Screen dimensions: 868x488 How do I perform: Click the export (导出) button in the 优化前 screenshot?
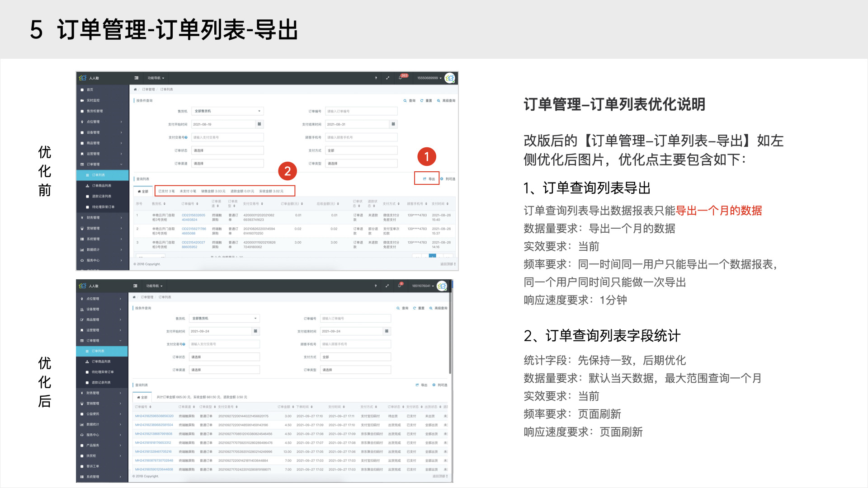(x=429, y=179)
